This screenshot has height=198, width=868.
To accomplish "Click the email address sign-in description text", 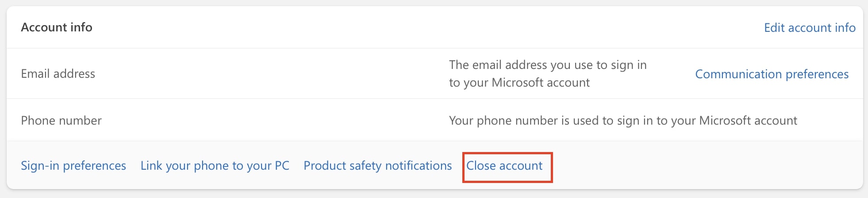I will click(x=548, y=74).
